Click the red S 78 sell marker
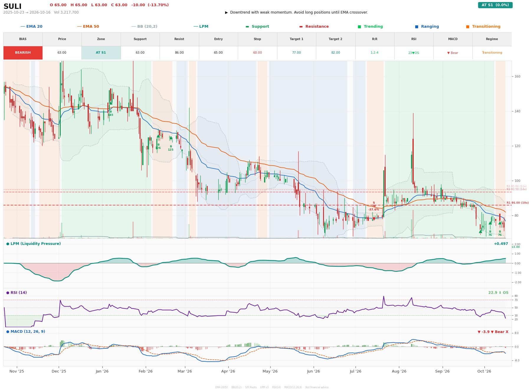This screenshot has width=532, height=392. pyautogui.click(x=374, y=219)
